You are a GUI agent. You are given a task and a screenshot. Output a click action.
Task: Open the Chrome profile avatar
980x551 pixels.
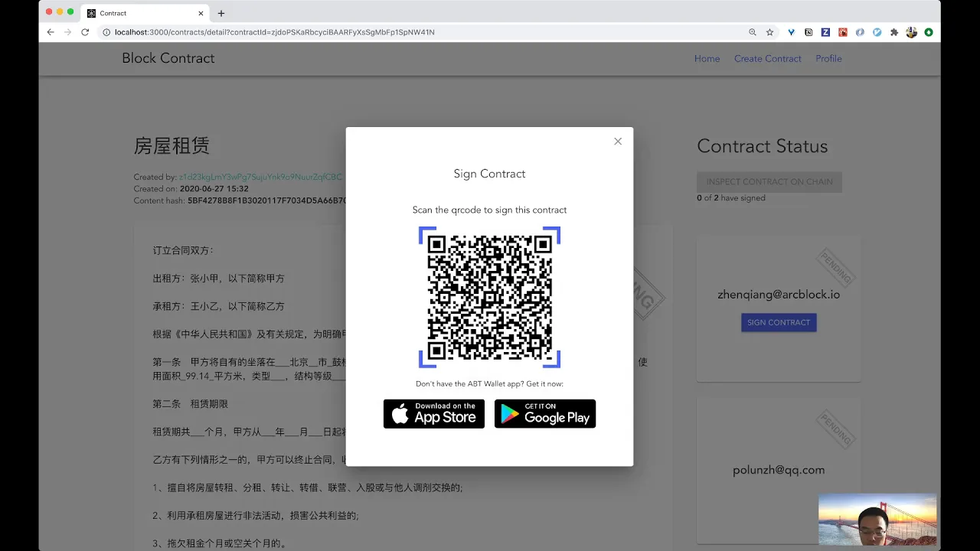(x=911, y=32)
